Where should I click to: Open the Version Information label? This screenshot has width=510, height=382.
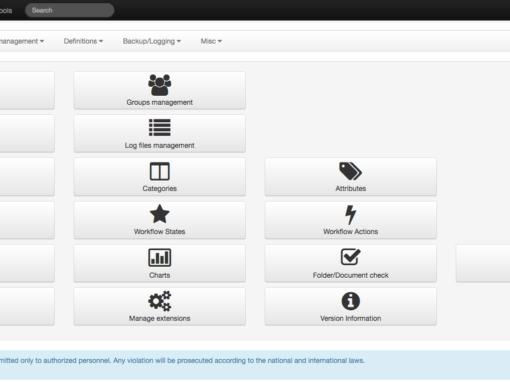pyautogui.click(x=350, y=318)
